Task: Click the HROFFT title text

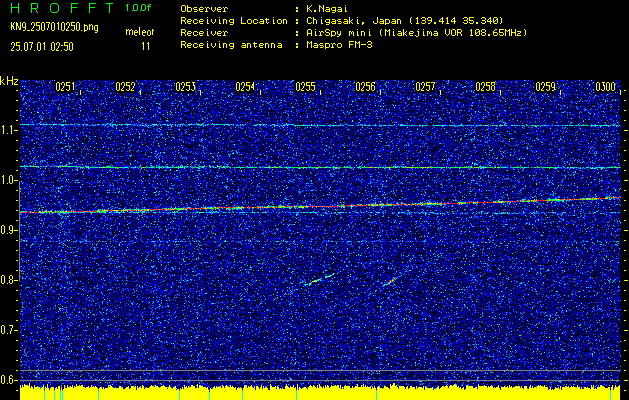Action: [62, 8]
